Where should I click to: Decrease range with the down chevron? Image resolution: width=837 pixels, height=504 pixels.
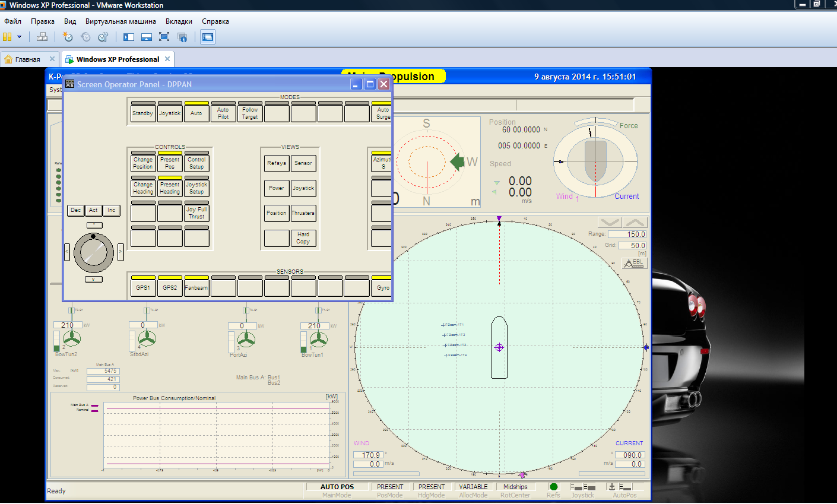click(609, 223)
